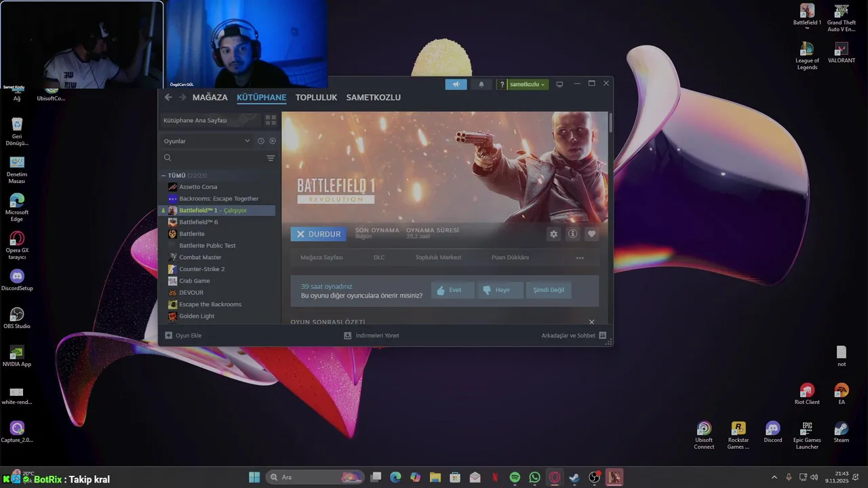Viewport: 868px width, 488px height.
Task: Click the Steam game page scrollbar
Action: tap(610, 123)
